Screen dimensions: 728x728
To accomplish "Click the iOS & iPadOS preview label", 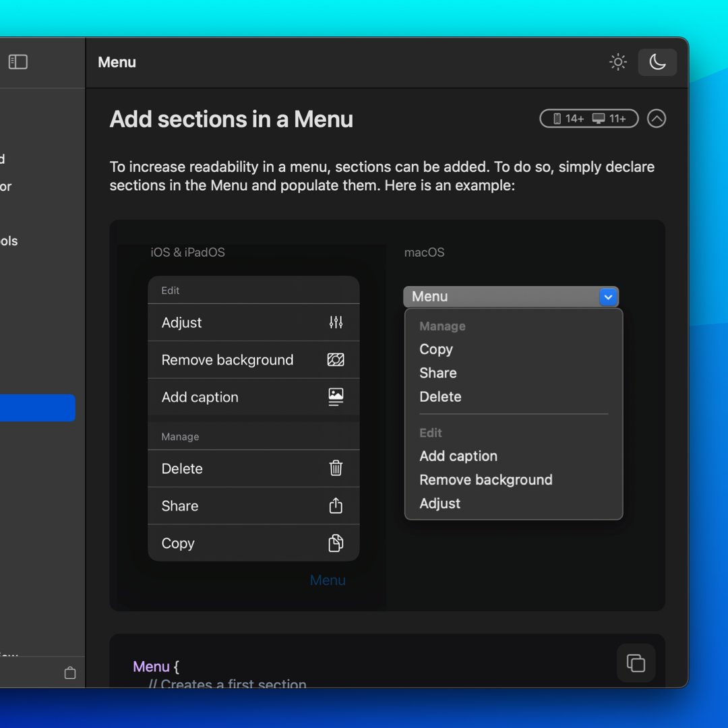I will click(187, 252).
